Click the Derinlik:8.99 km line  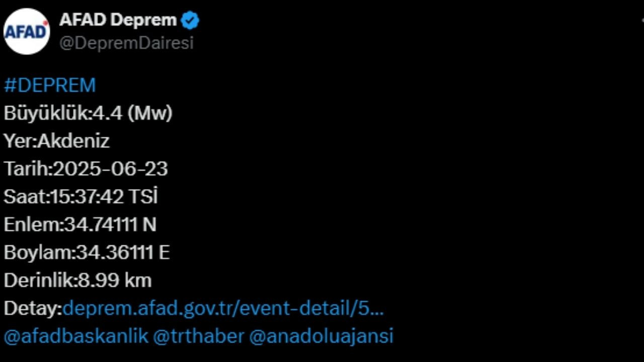(77, 280)
